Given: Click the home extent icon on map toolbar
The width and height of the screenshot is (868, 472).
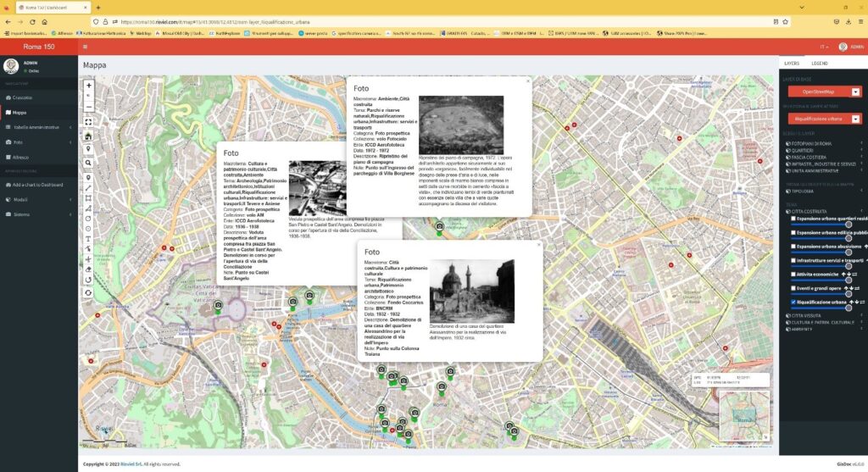Looking at the screenshot, I should tap(89, 136).
